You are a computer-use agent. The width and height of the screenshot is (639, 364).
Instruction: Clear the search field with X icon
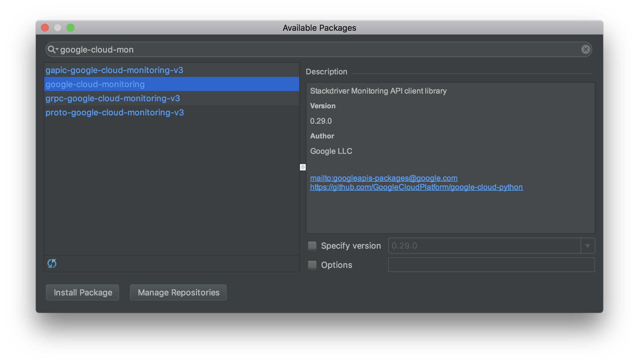(585, 49)
